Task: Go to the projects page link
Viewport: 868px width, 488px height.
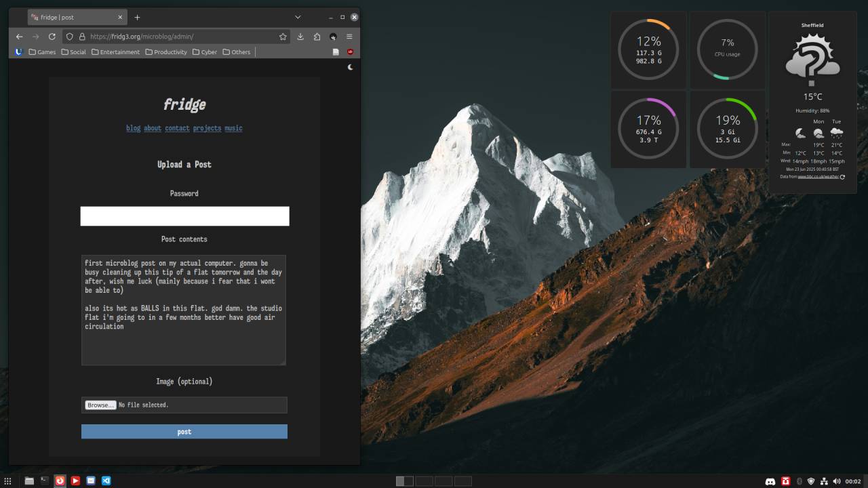Action: click(207, 128)
